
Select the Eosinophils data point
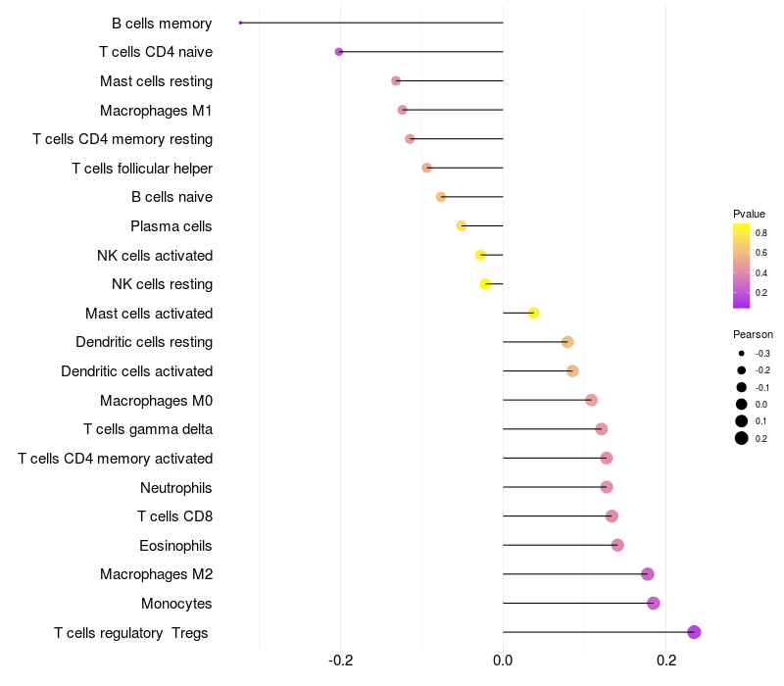(617, 545)
